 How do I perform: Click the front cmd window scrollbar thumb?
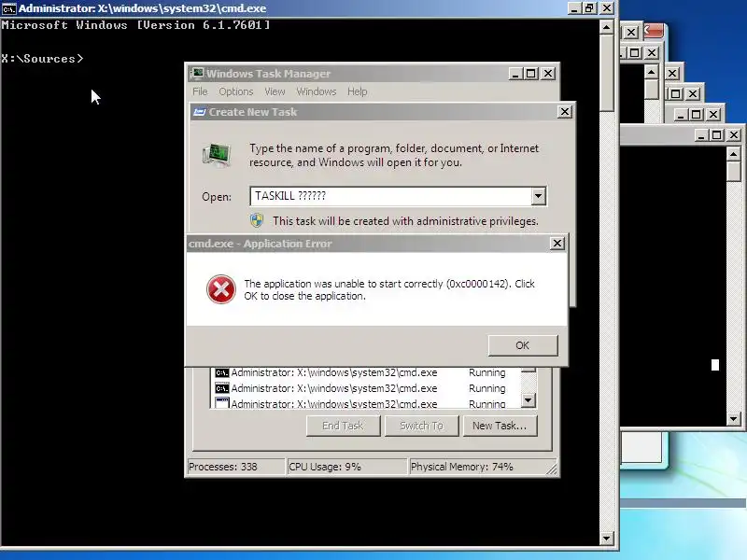pyautogui.click(x=606, y=73)
